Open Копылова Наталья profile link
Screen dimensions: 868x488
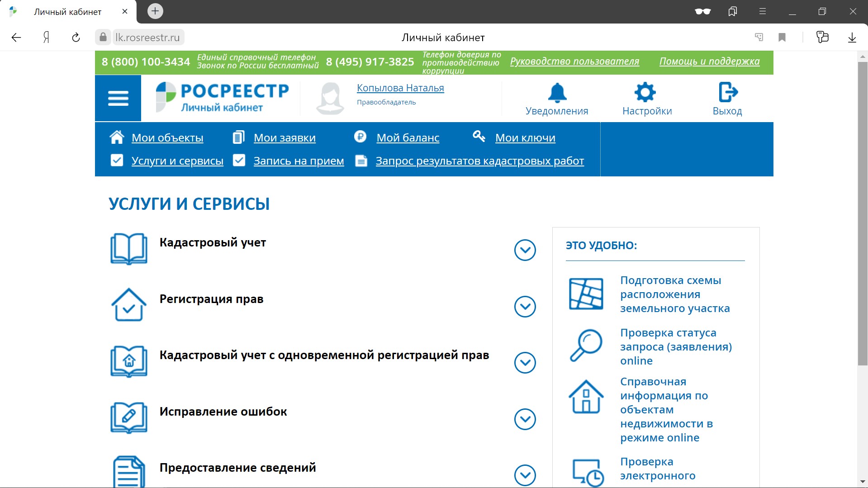click(x=400, y=88)
